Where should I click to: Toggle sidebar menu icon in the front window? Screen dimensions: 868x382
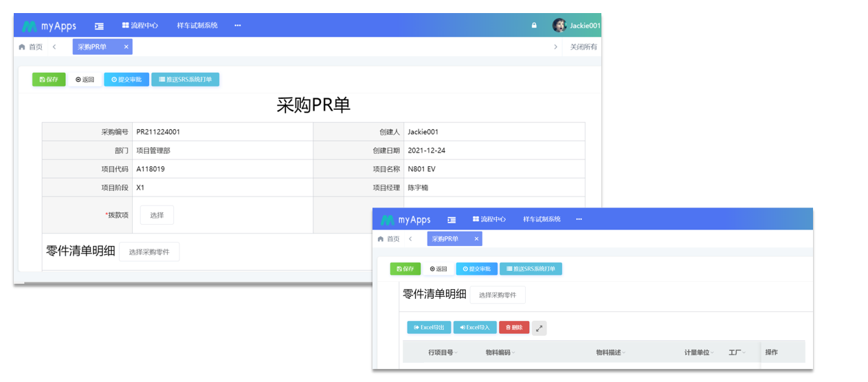click(452, 220)
